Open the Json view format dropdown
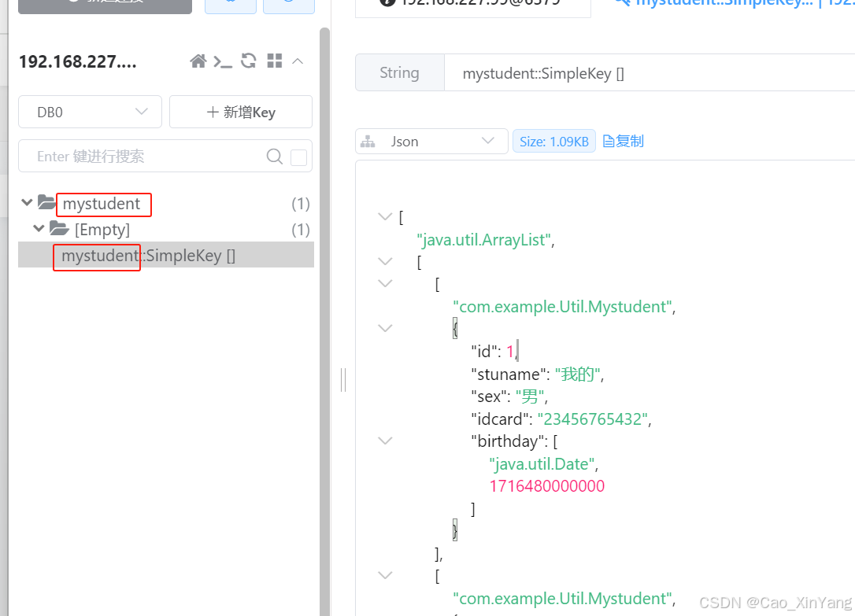Image resolution: width=855 pixels, height=616 pixels. [431, 142]
